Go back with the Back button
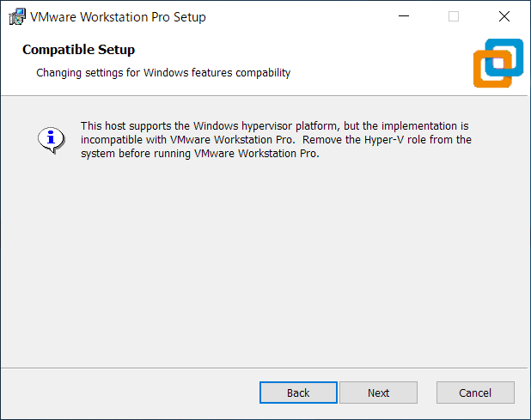 [x=298, y=393]
